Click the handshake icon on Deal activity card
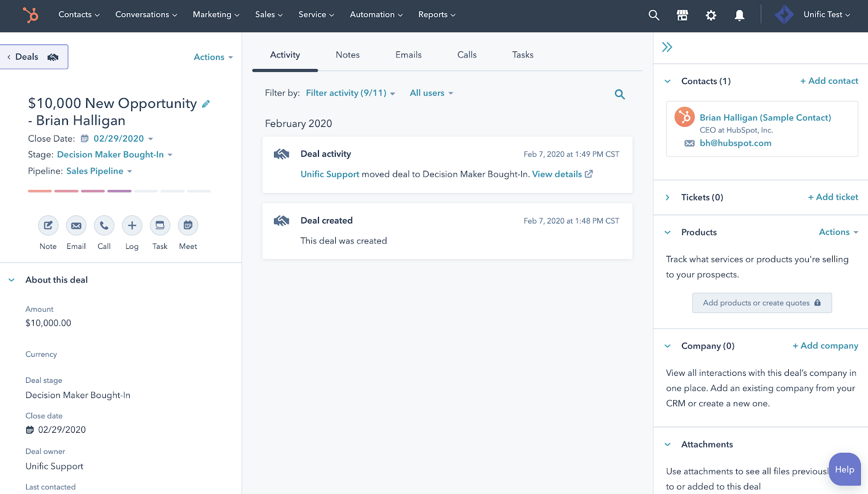The height and width of the screenshot is (494, 868). 282,154
